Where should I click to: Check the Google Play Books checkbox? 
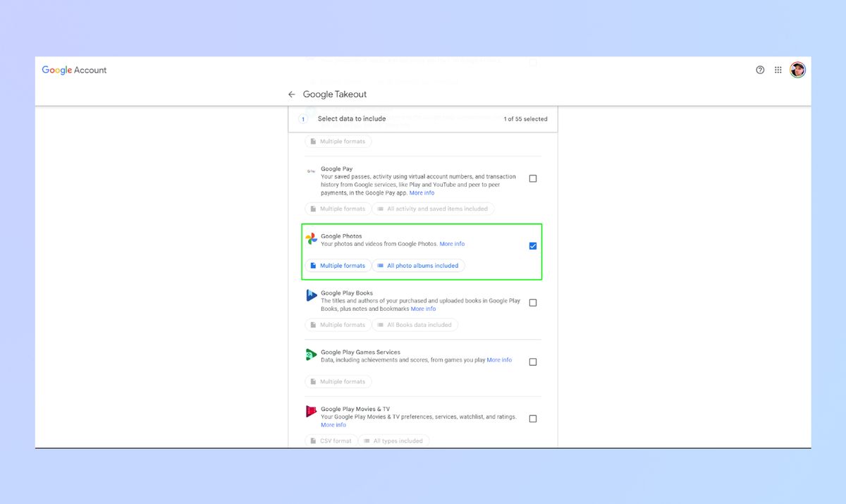click(532, 302)
